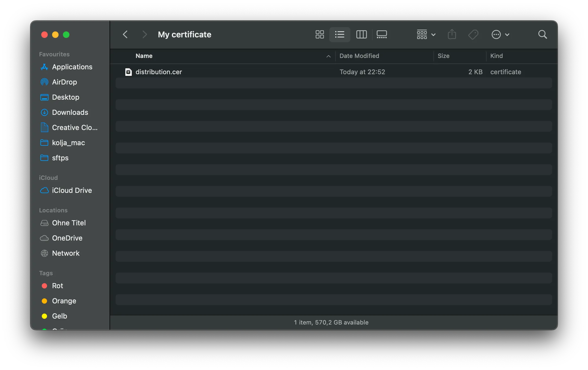588x370 pixels.
Task: Sort by Size column header
Action: 443,56
